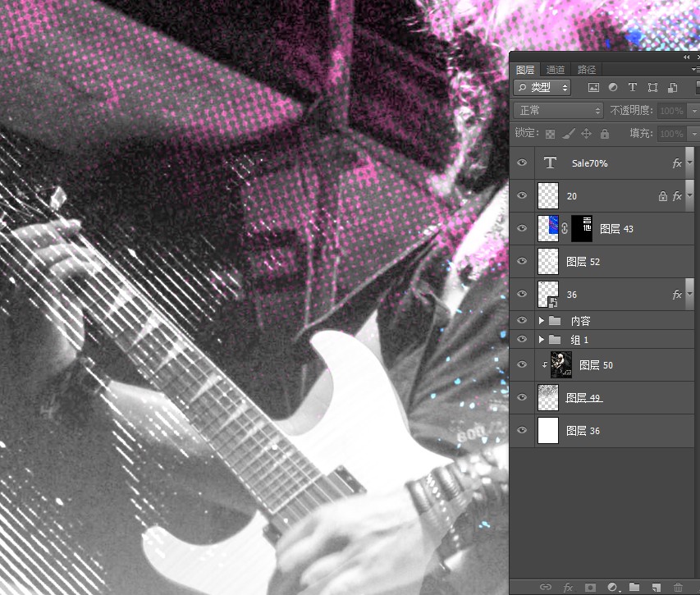Switch to 路径 paths tab

(587, 70)
